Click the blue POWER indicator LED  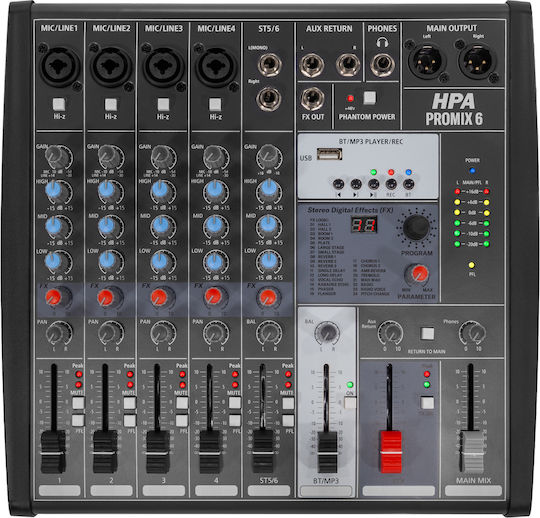click(x=472, y=170)
